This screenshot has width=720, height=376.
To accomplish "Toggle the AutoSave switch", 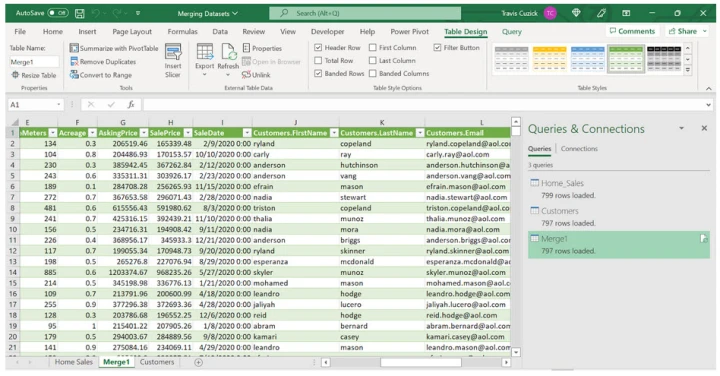I will click(58, 13).
